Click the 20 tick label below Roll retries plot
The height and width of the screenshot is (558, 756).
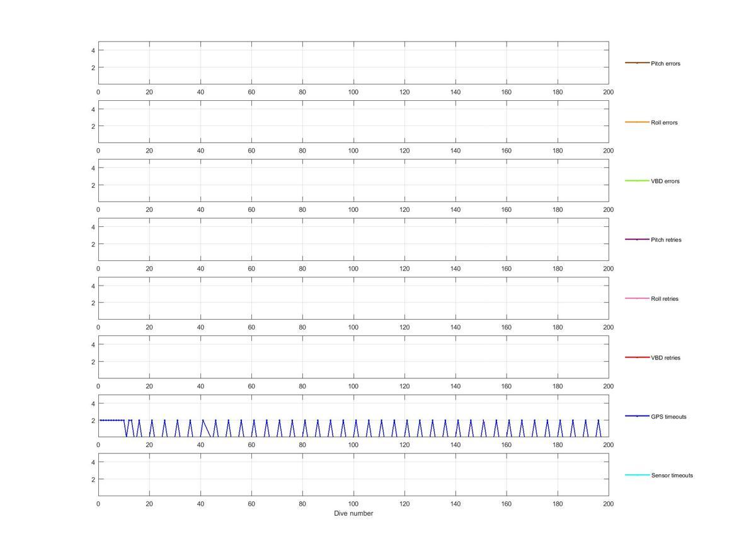tap(149, 327)
